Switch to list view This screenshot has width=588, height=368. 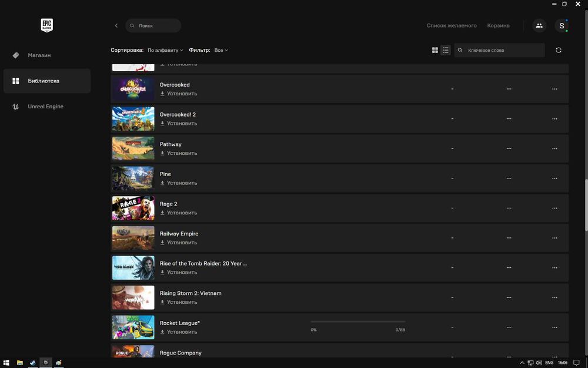(x=446, y=50)
